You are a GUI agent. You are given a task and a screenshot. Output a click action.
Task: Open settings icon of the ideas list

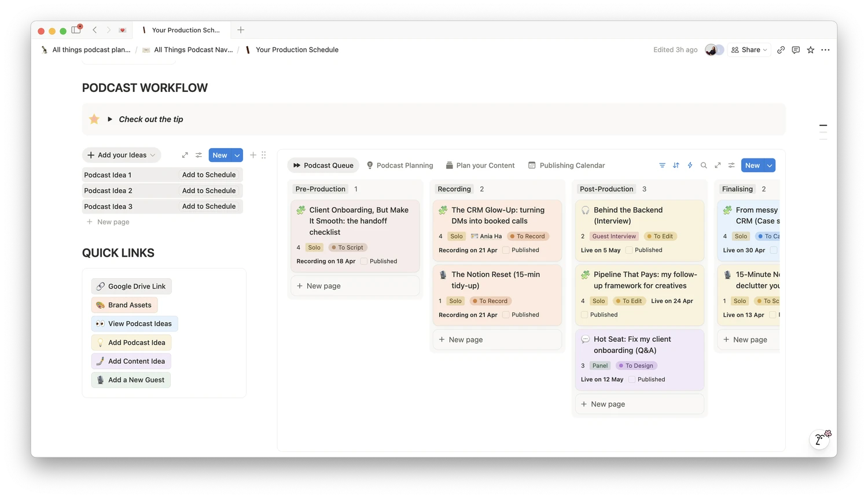198,155
